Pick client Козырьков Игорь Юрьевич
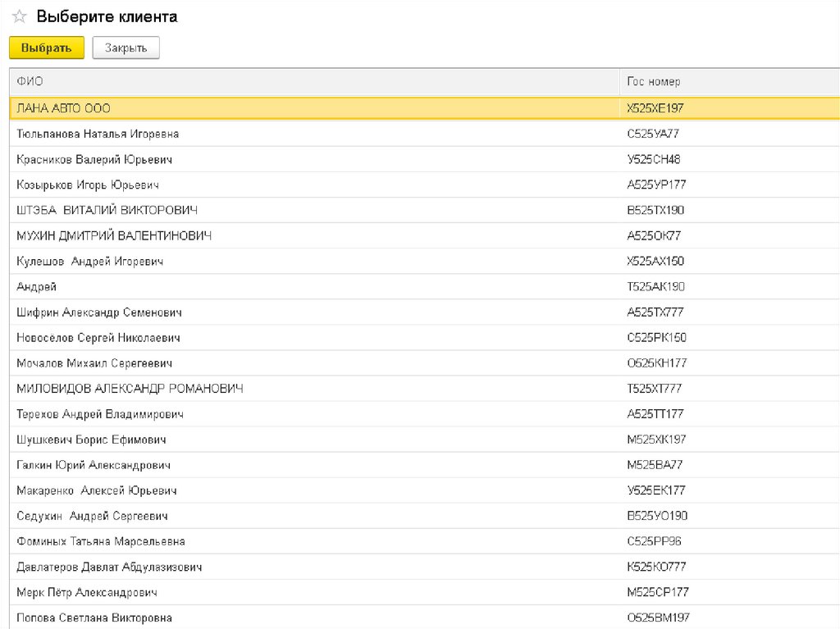This screenshot has height=629, width=840. [88, 185]
